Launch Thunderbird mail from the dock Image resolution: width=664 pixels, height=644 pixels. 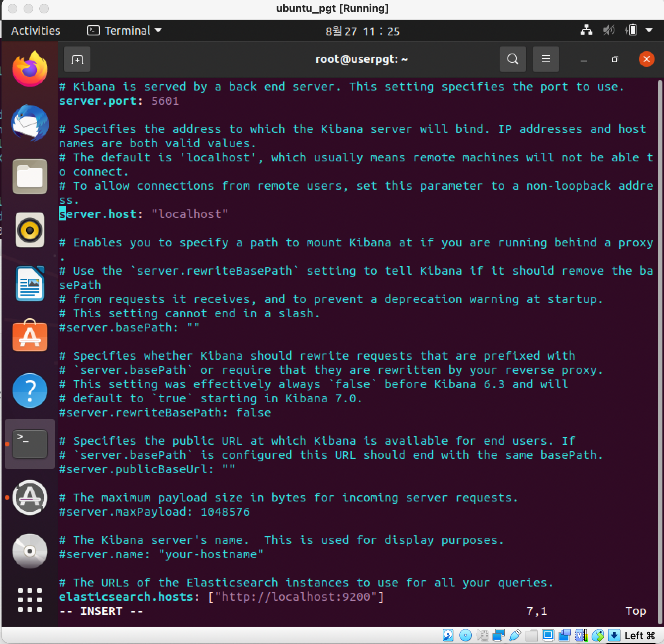[x=30, y=122]
